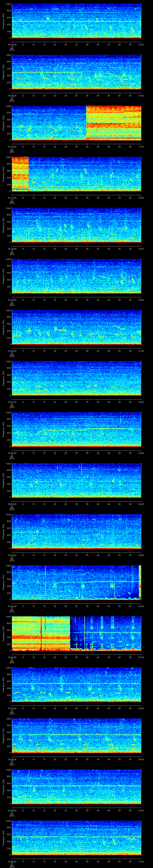Viewport: 153px width, 868px height.
Task: Click the 18:27:00 start time label
Action: pos(12,708)
